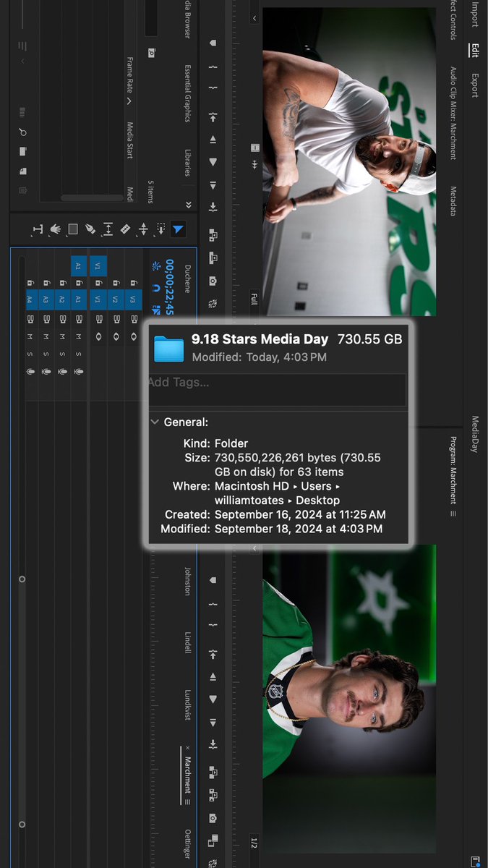Open the Essential Graphics panel tab
The width and height of the screenshot is (488, 868).
tap(187, 94)
